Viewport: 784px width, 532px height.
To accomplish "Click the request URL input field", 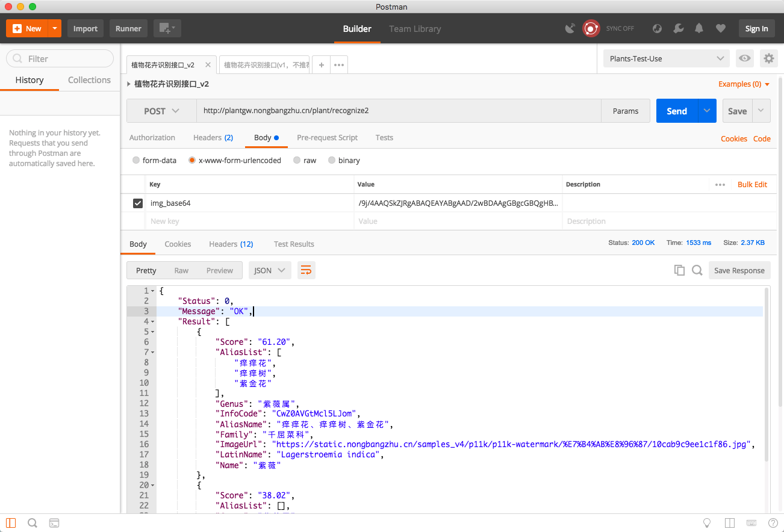I will pyautogui.click(x=399, y=111).
